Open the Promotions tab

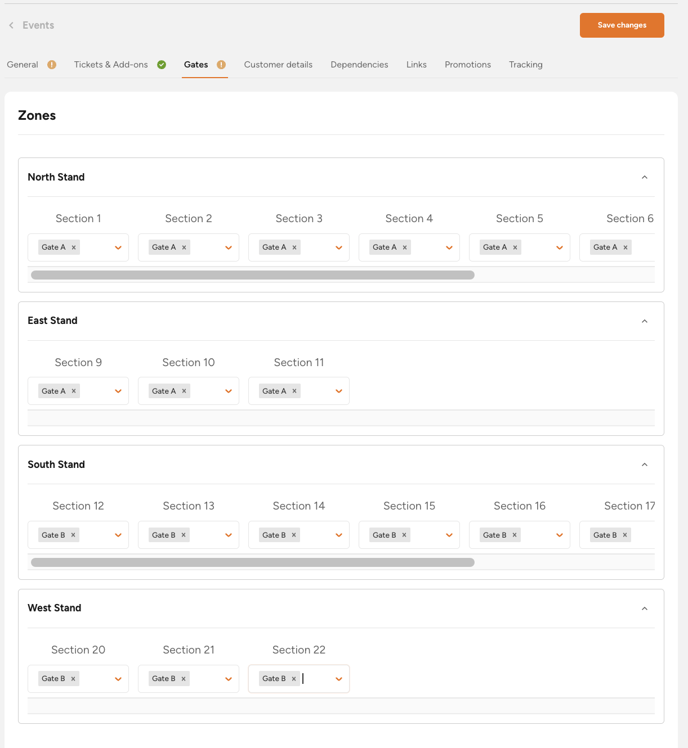467,65
